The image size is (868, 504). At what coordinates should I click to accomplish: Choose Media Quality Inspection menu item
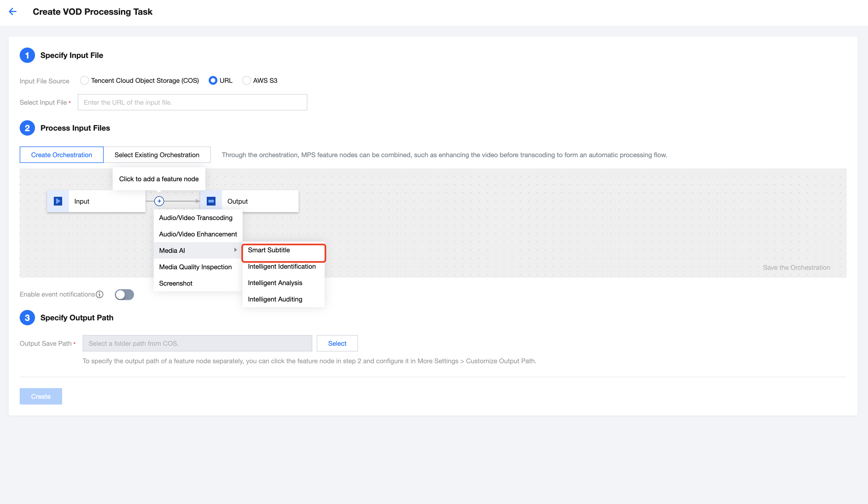click(x=195, y=267)
